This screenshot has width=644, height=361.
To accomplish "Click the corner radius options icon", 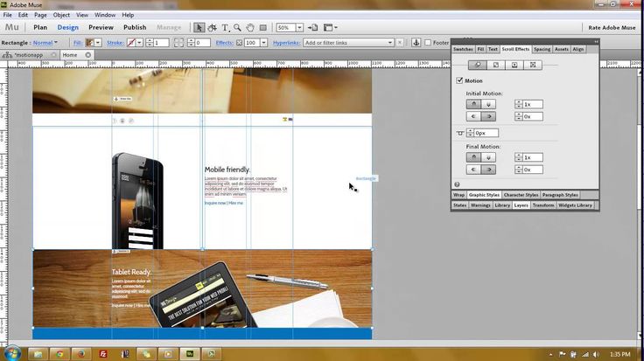I will (178, 42).
